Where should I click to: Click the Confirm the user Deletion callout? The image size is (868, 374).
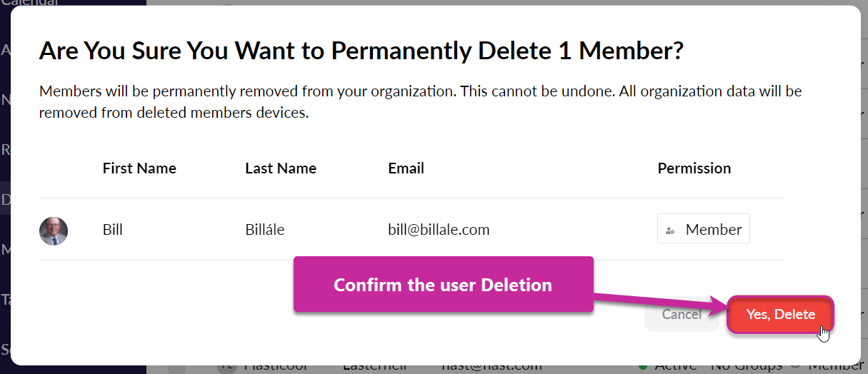click(443, 285)
